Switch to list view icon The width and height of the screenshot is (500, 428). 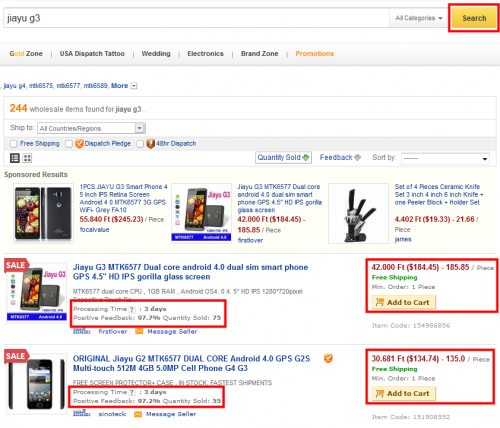(15, 158)
